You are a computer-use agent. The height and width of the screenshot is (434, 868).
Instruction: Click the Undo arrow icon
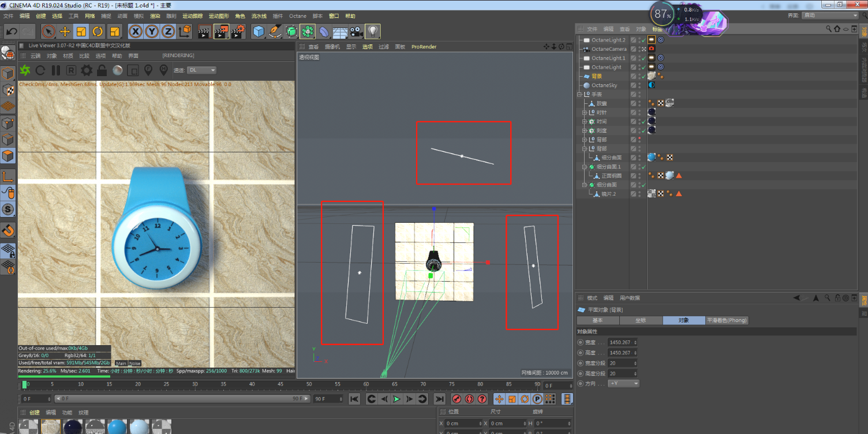pos(11,31)
